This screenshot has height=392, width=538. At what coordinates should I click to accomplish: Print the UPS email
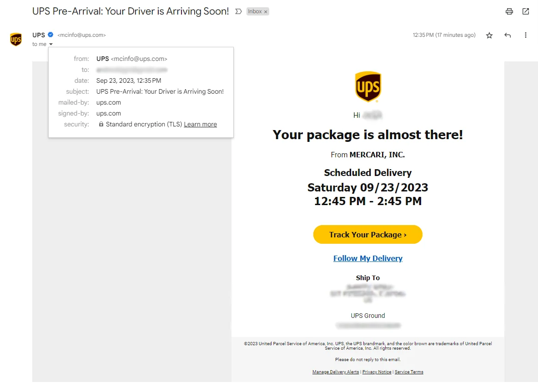click(509, 11)
